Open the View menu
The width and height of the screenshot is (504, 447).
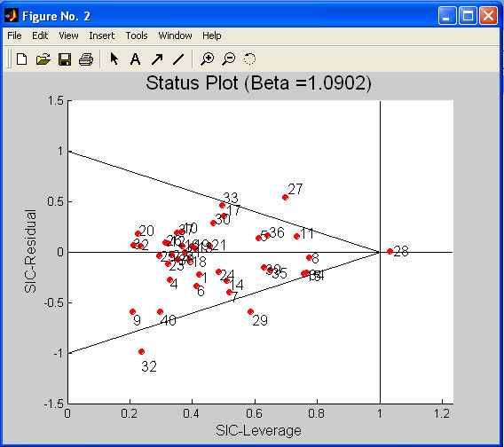pos(68,35)
